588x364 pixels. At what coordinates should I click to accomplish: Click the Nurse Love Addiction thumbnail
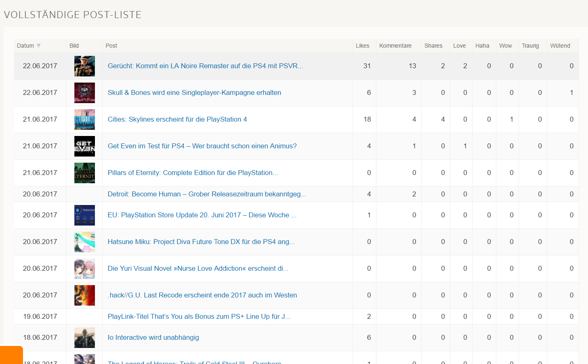(85, 269)
